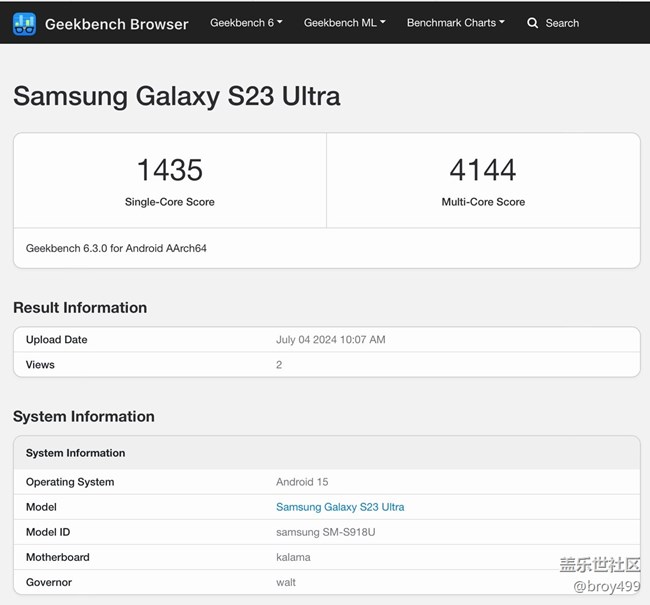Click the kalama motherboard value
The image size is (650, 605).
(293, 557)
